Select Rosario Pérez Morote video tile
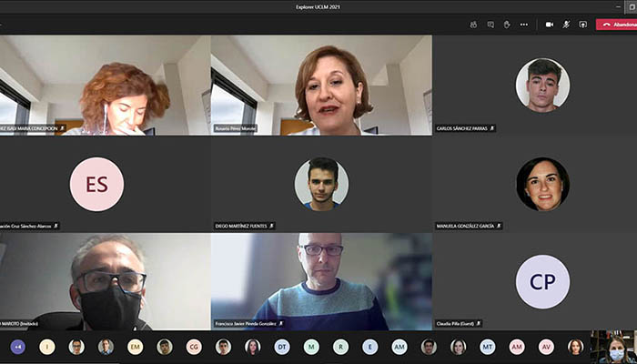 321,85
